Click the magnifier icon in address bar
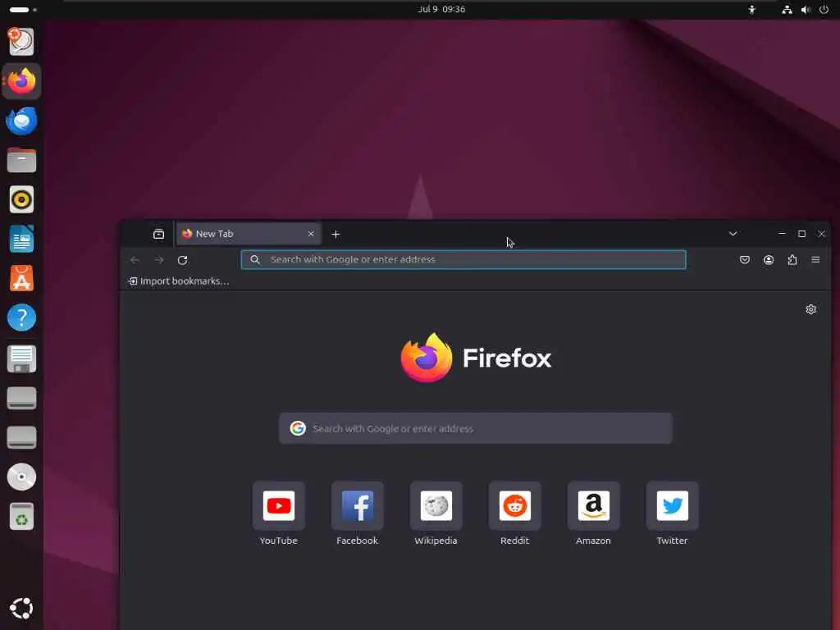Viewport: 840px width, 630px height. (x=255, y=260)
